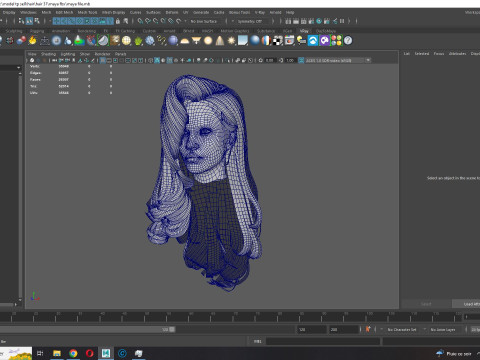This screenshot has height=360, width=480.
Task: Open the Deform menu
Action: coord(172,12)
